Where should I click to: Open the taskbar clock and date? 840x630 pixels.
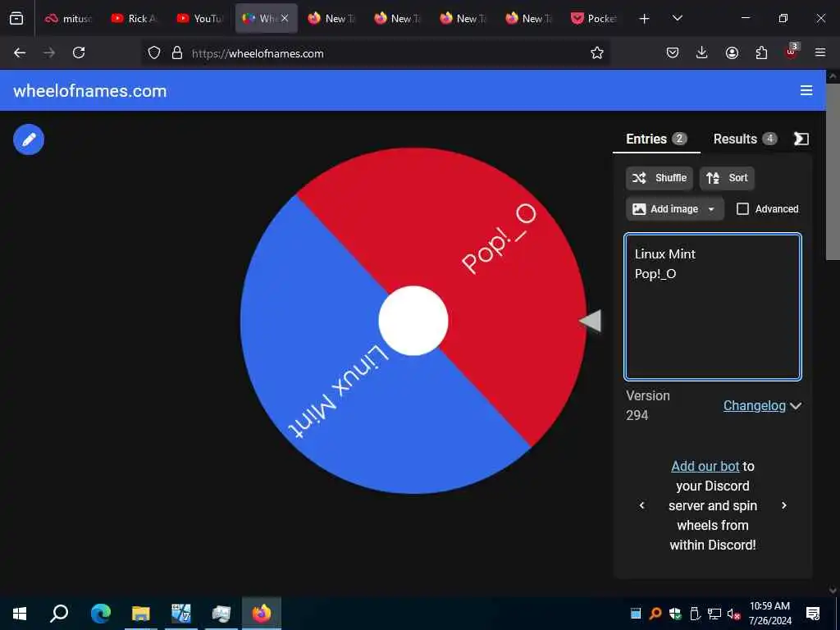click(x=769, y=614)
